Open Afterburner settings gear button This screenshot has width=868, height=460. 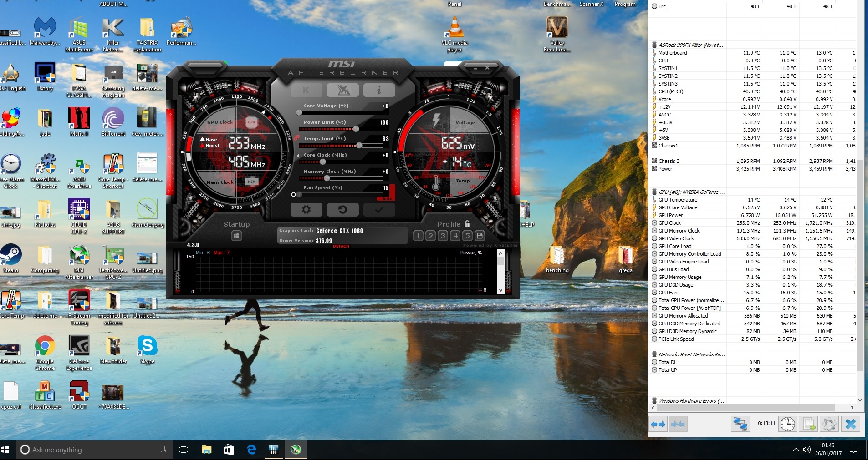coord(306,210)
